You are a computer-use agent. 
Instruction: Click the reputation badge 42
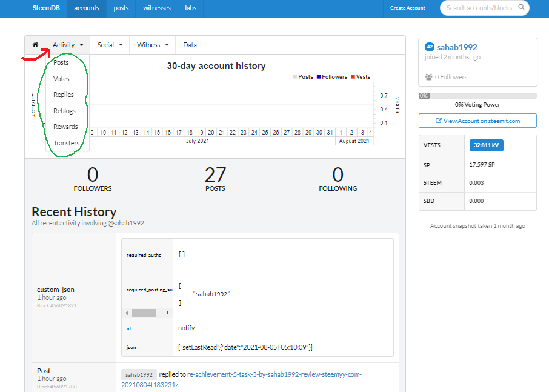pyautogui.click(x=430, y=47)
